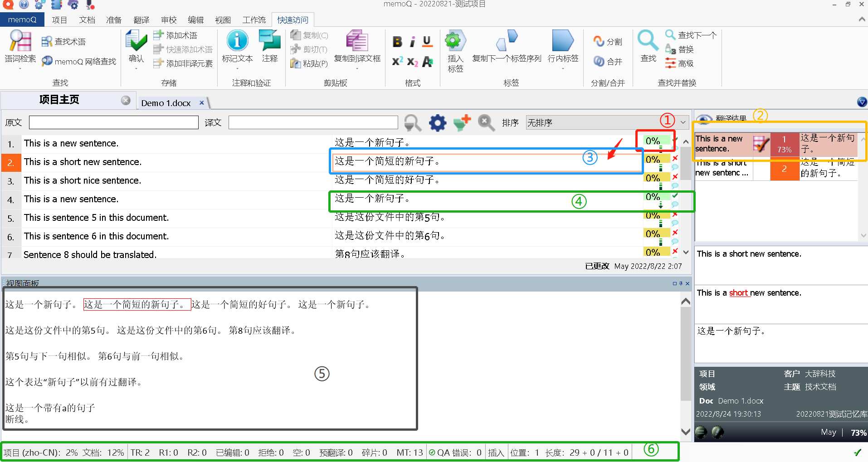Click the funnel-plus add filter icon

(x=462, y=123)
